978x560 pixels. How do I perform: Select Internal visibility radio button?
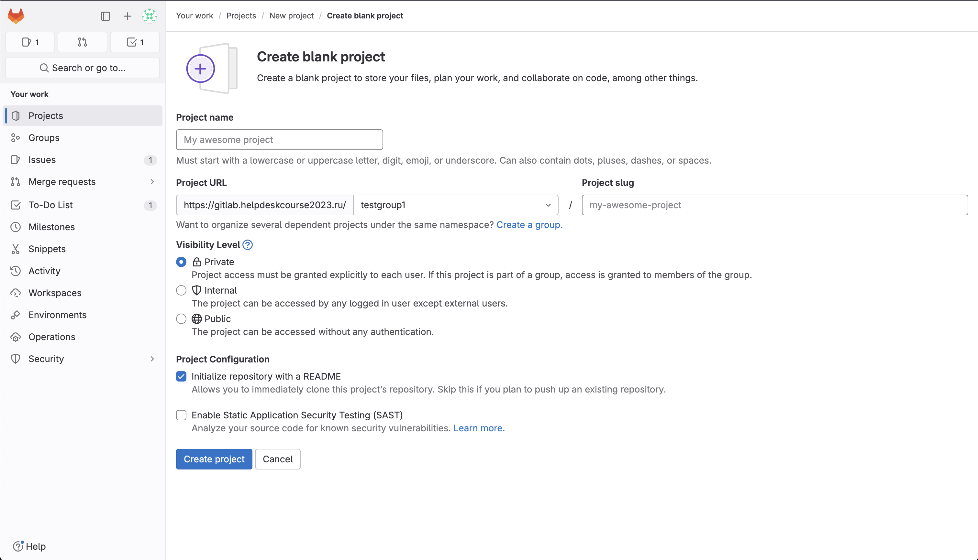(181, 290)
